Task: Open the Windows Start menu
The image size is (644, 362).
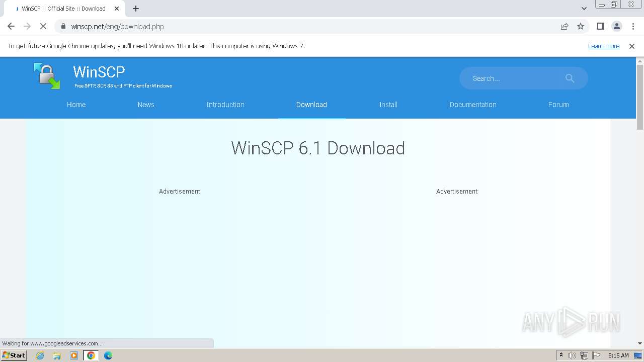Action: [x=14, y=355]
